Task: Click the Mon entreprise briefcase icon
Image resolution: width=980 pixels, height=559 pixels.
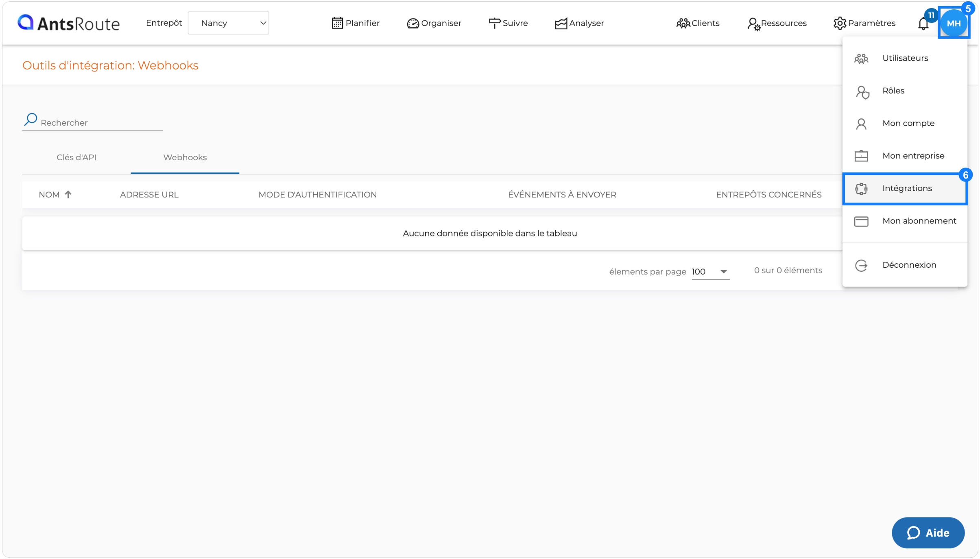Action: (x=861, y=156)
